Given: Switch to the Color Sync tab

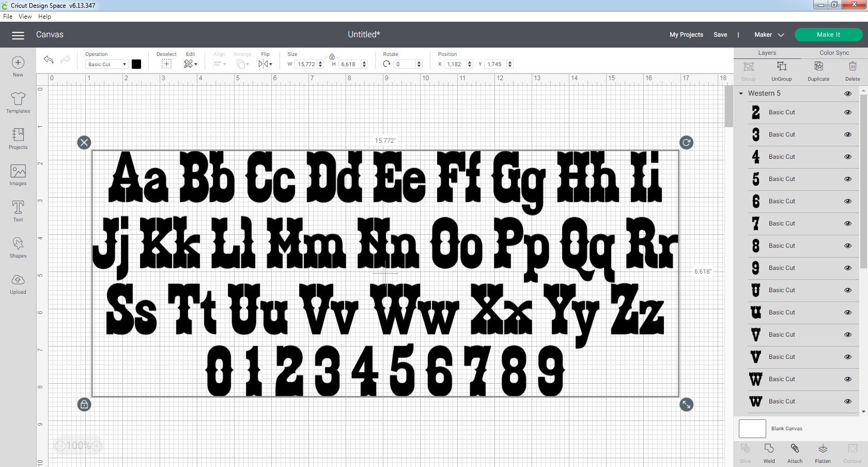Looking at the screenshot, I should point(833,52).
